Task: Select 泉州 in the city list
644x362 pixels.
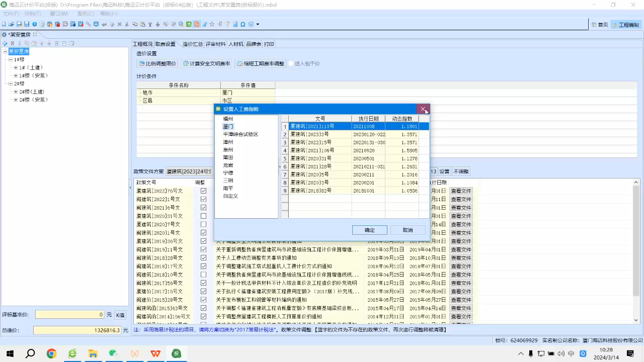Action: [x=228, y=150]
